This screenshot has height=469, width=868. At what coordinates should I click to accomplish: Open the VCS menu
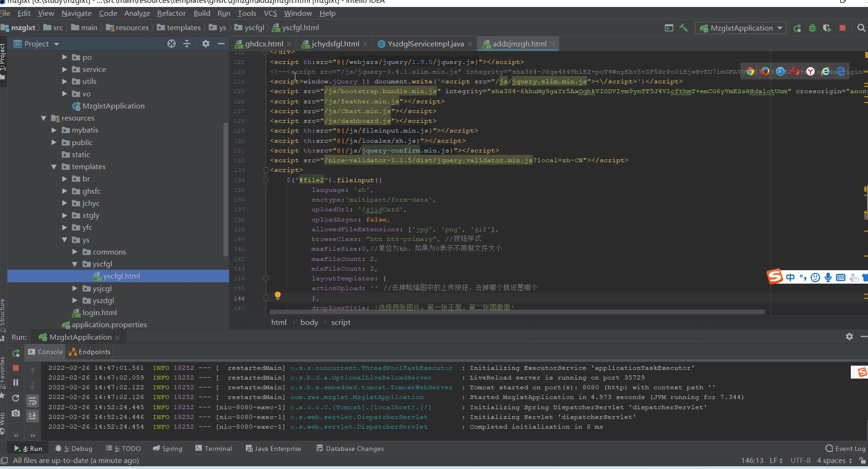coord(270,13)
